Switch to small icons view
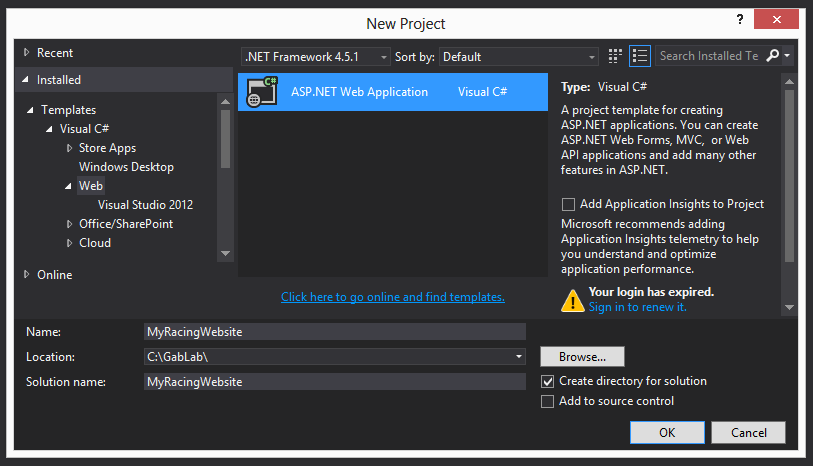 point(615,56)
